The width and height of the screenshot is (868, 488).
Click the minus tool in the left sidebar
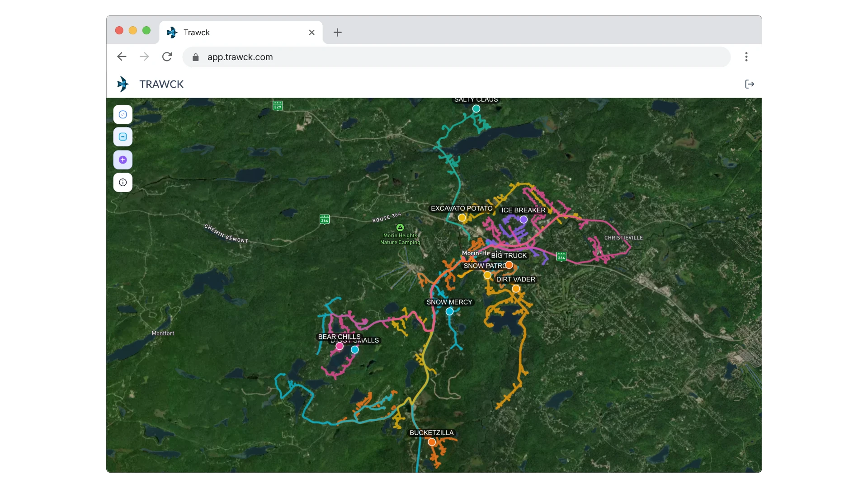[x=123, y=136]
